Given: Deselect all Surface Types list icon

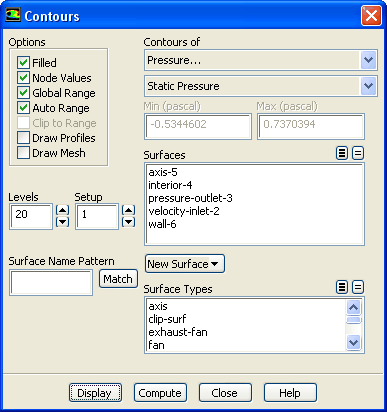Looking at the screenshot, I should coord(358,287).
